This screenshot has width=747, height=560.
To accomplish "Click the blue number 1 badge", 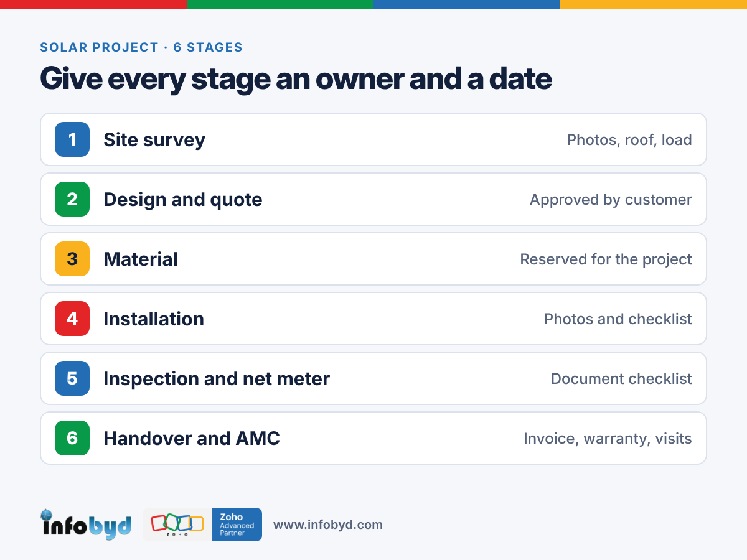I will point(72,139).
